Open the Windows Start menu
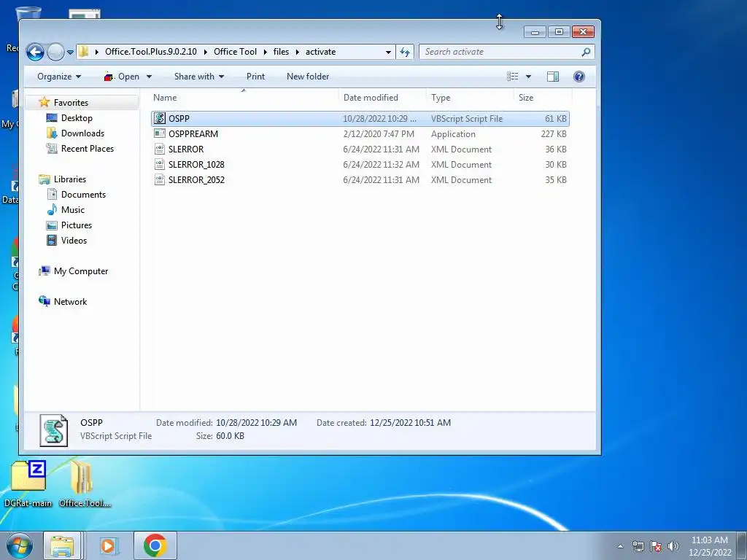Screen dimensions: 747x560 19,545
